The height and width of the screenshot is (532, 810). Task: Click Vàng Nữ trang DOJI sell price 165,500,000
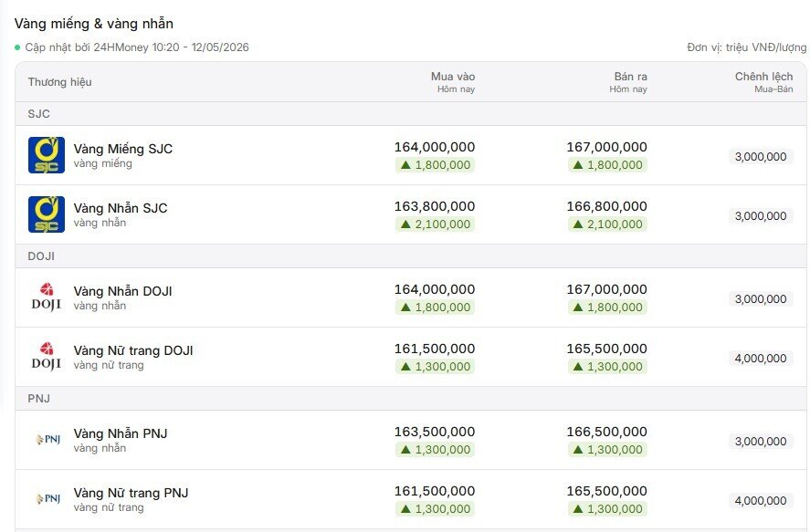[607, 349]
